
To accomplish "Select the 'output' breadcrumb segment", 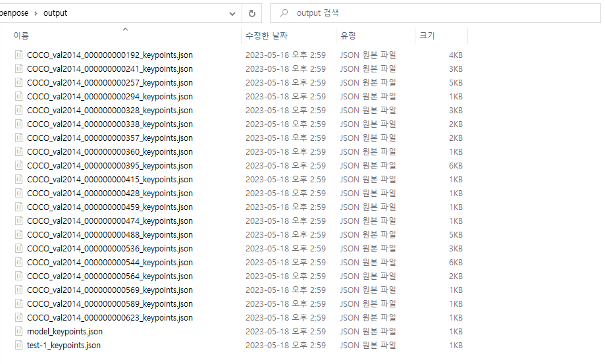I will click(x=55, y=13).
